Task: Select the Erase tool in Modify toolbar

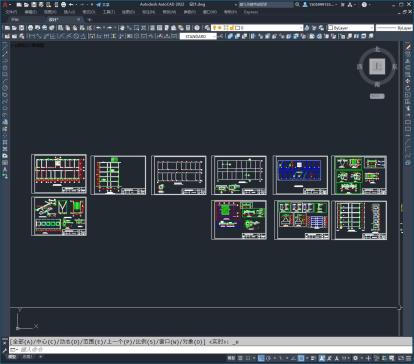Action: pyautogui.click(x=408, y=48)
